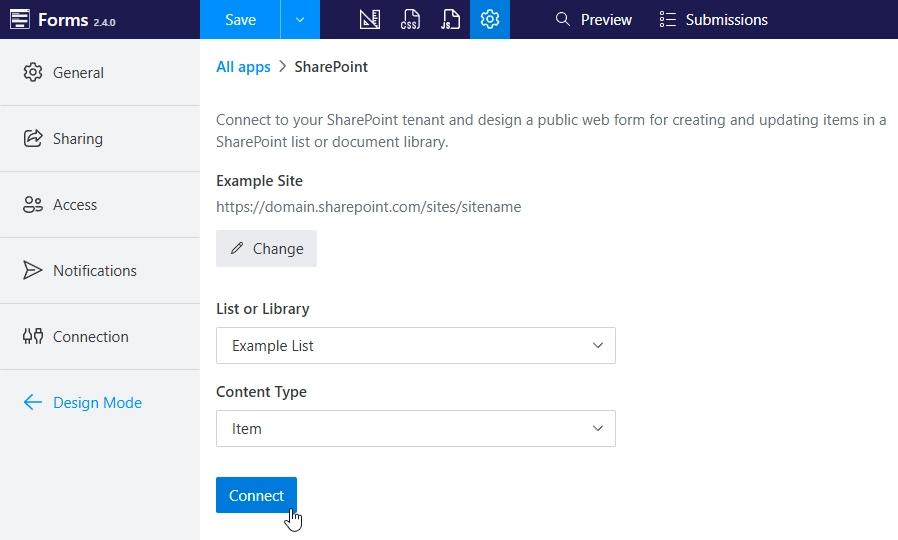
Task: Select the Connection tab
Action: tap(100, 336)
